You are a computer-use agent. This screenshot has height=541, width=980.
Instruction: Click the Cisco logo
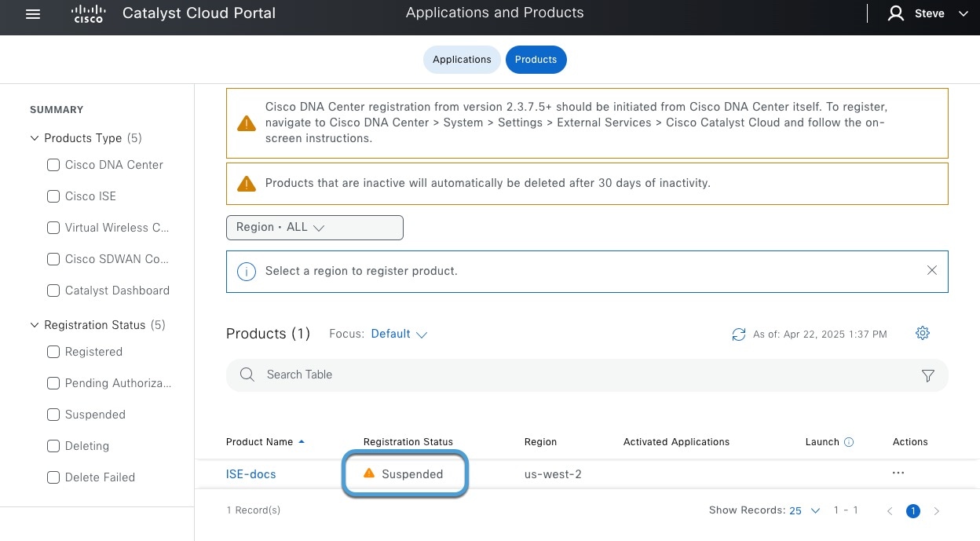[x=88, y=14]
